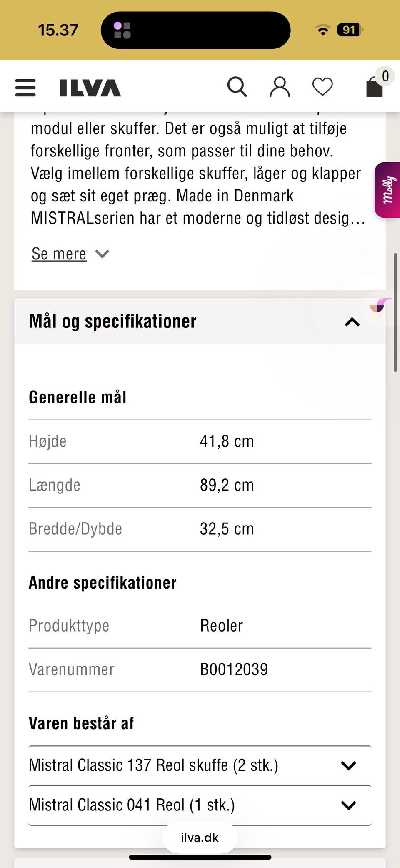Viewport: 400px width, 868px height.
Task: Open the shopping bag icon
Action: [x=374, y=88]
